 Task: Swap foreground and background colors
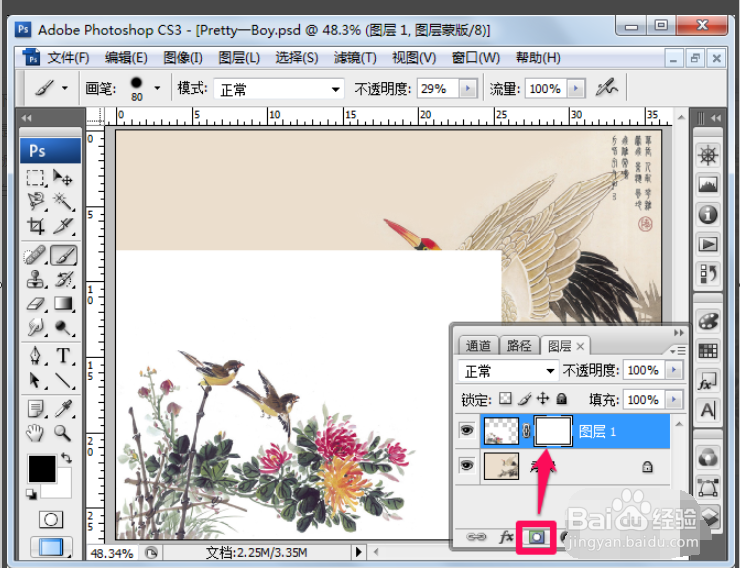(x=67, y=458)
